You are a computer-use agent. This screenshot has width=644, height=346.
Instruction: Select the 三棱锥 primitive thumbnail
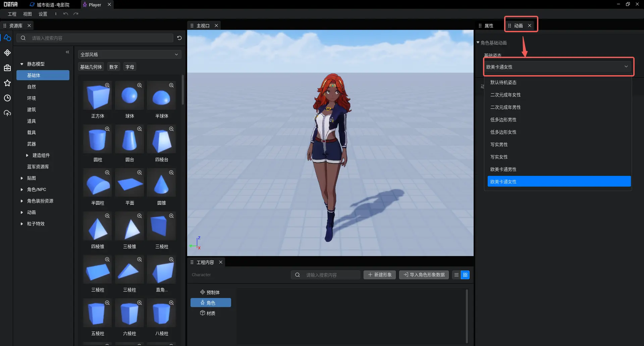pos(129,227)
